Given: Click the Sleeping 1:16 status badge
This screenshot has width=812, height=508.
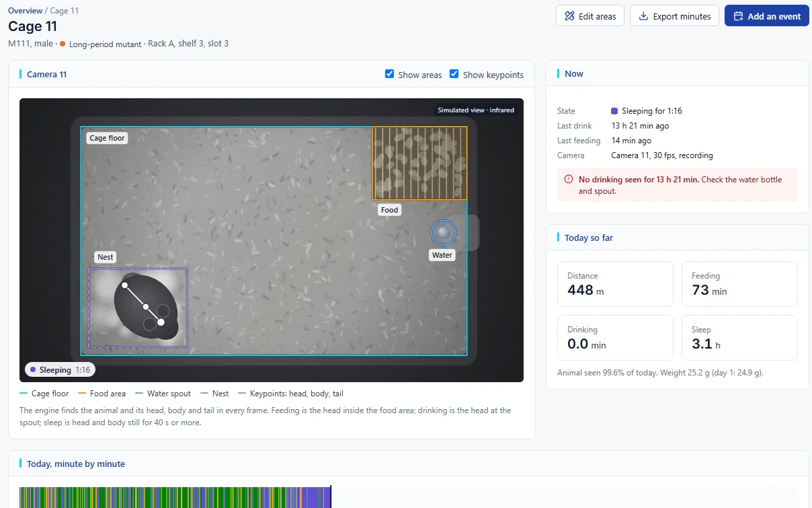Looking at the screenshot, I should pos(60,370).
